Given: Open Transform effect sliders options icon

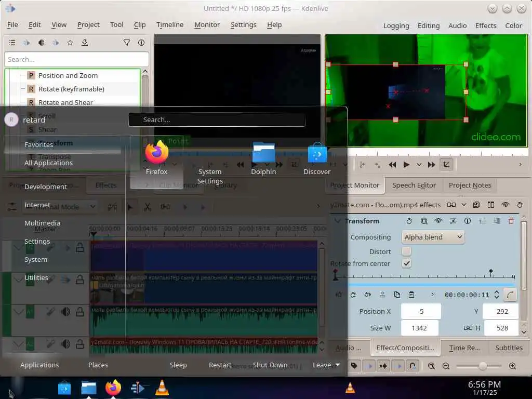Looking at the screenshot, I should pos(453,221).
